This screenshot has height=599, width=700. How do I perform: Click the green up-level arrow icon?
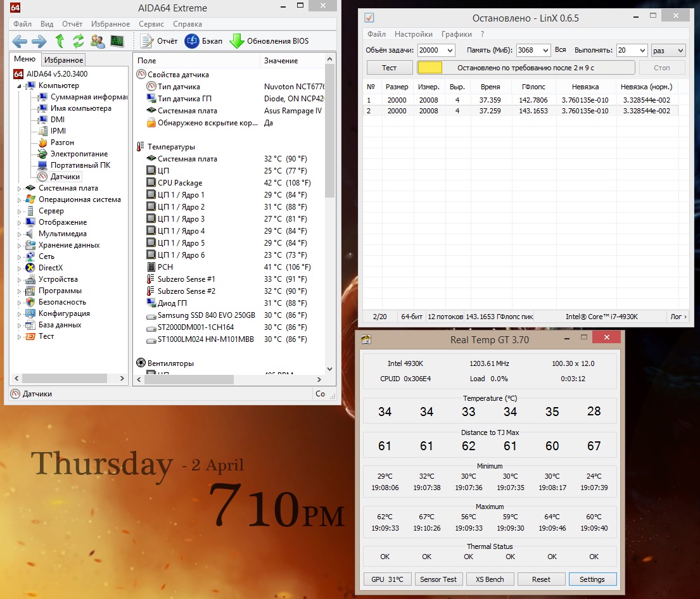[60, 41]
